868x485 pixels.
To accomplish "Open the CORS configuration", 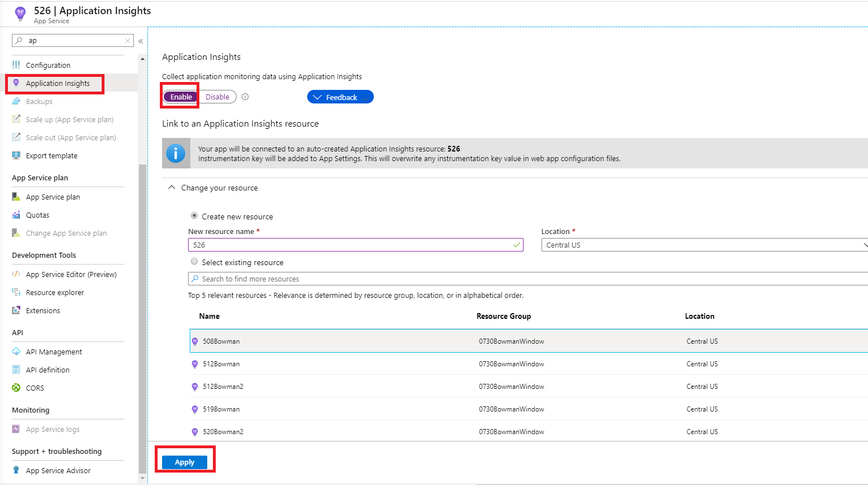I will 33,387.
